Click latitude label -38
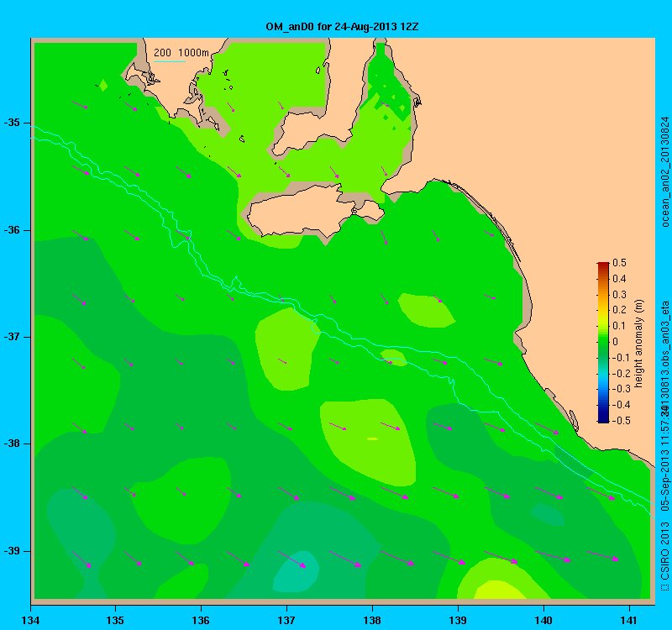672x630 pixels. click(x=12, y=444)
